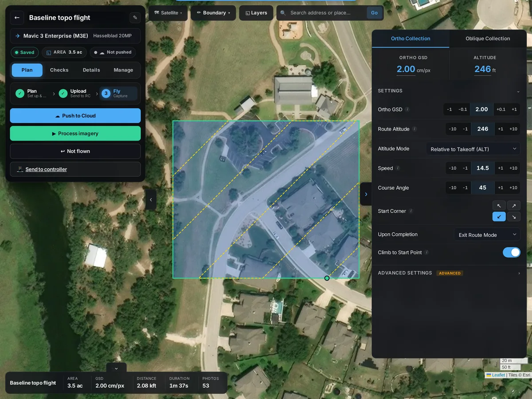Expand the ADVANCED SETTINGS section
Image resolution: width=532 pixels, height=399 pixels.
coord(449,273)
